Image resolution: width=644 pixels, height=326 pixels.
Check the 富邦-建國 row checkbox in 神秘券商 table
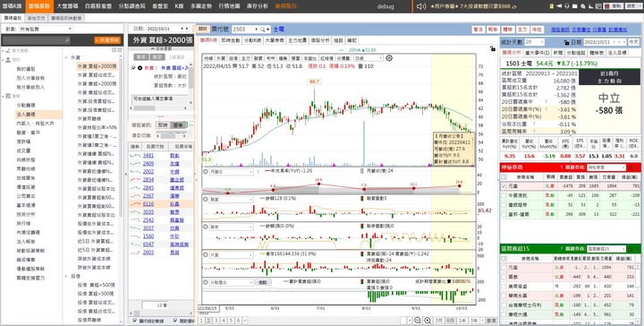point(504,214)
